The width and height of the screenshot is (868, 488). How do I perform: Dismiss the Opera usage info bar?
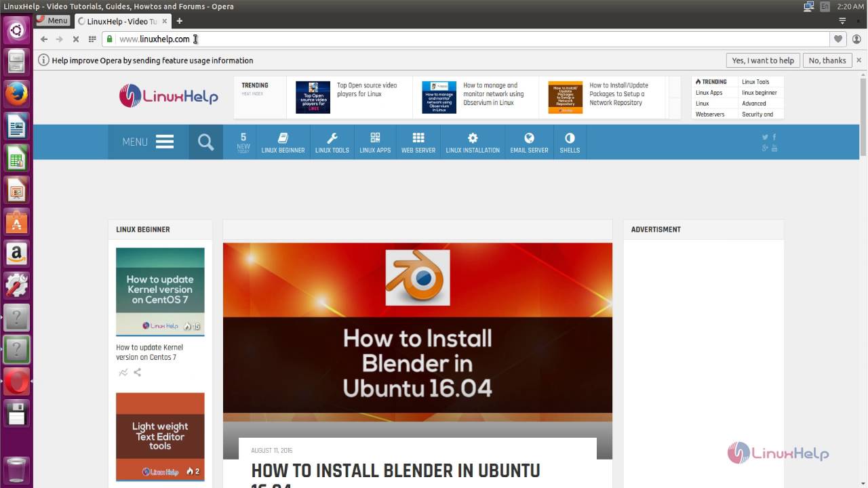tap(859, 60)
